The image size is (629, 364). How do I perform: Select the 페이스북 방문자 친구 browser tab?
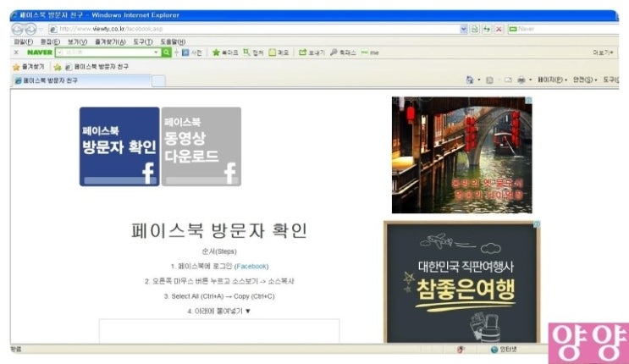tap(82, 80)
